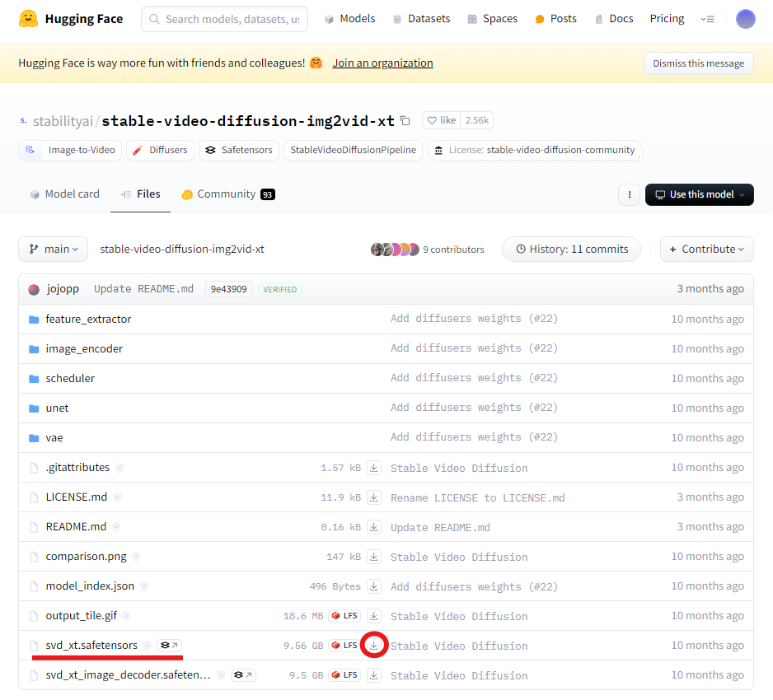The image size is (773, 700).
Task: Click jojopp's author avatar
Action: click(34, 290)
